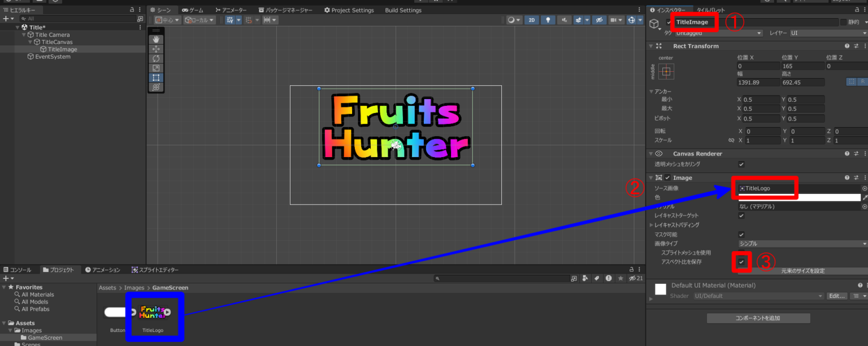Toggle the scene lighting lightbulb icon
The image size is (868, 346).
coord(548,20)
